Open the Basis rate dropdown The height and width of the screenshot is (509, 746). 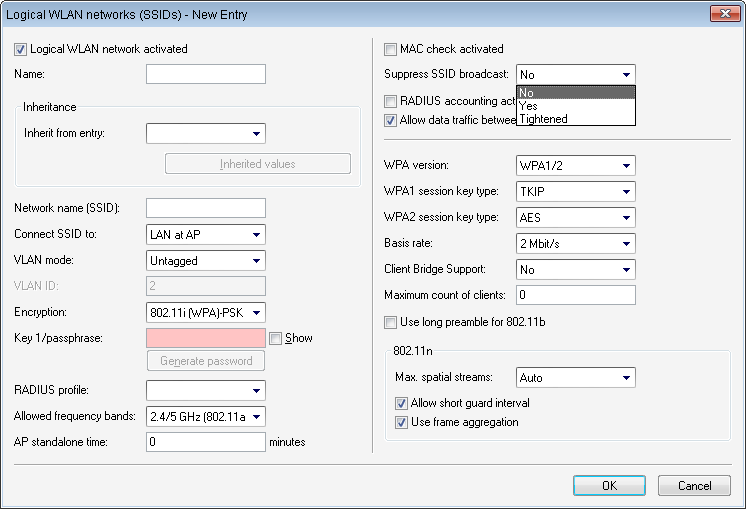click(x=627, y=243)
